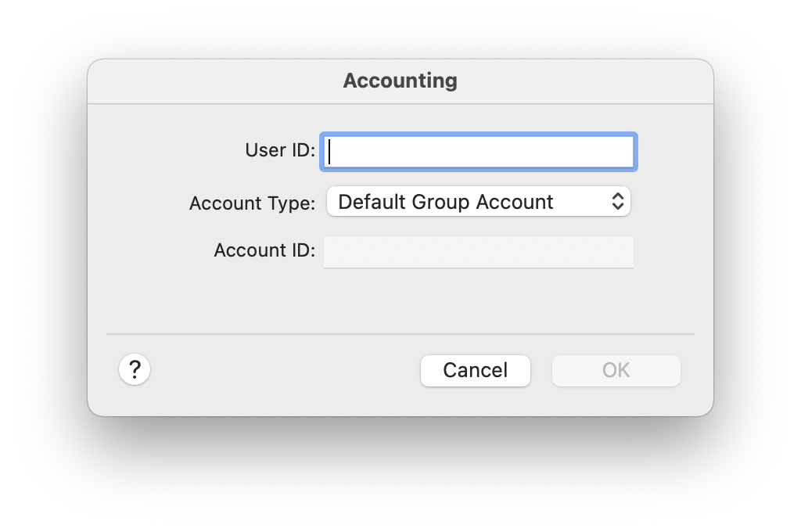The height and width of the screenshot is (532, 801).
Task: Click the up-down chevron on Account Type
Action: click(617, 202)
